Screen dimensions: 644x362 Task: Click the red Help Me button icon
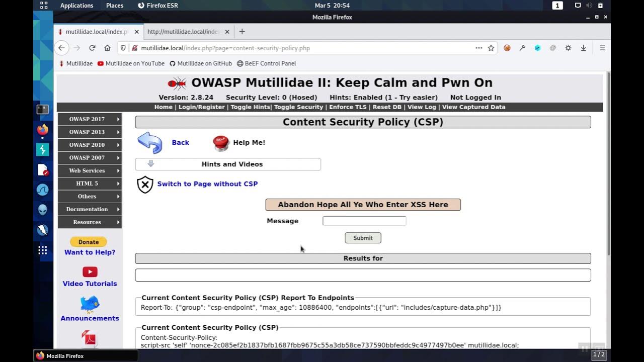221,143
